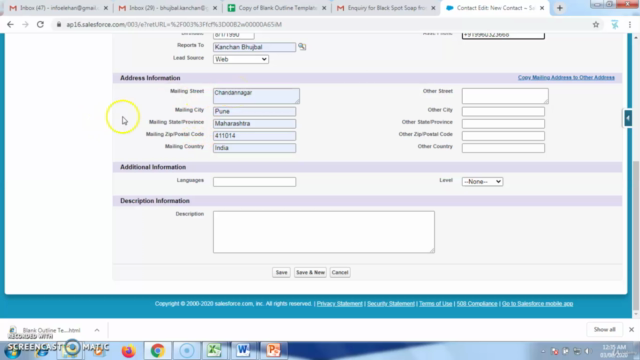Image resolution: width=640 pixels, height=360 pixels.
Task: Launch Firefox from the taskbar
Action: (128, 350)
